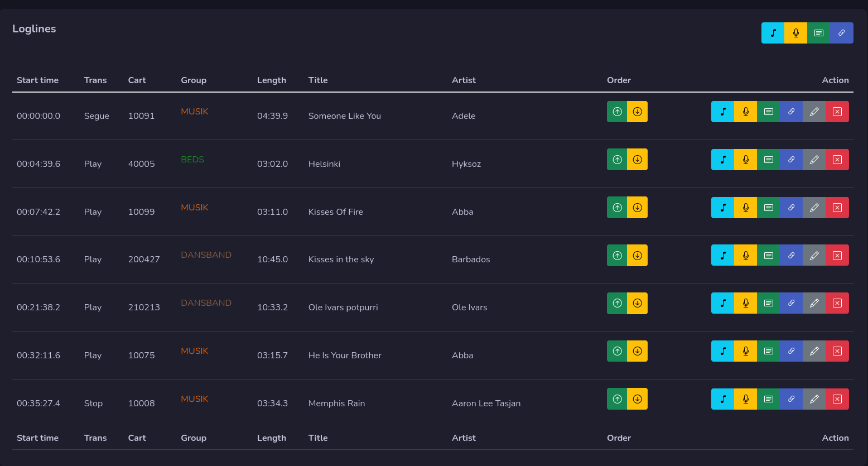
Task: Click start time 00:35:27.4
Action: click(38, 403)
